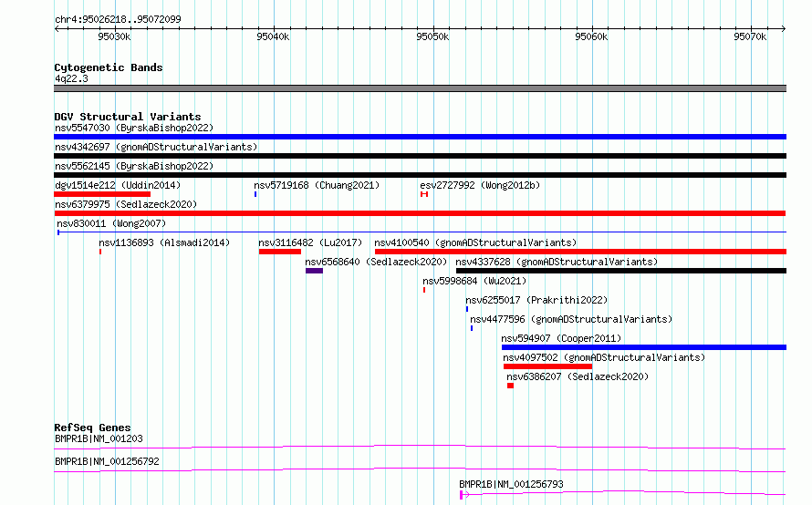Click the DGV Structural Variants track heading

[x=128, y=117]
